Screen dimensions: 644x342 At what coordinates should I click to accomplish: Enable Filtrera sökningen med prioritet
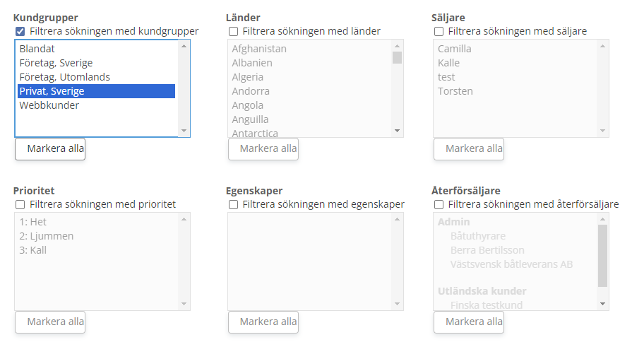pyautogui.click(x=20, y=204)
